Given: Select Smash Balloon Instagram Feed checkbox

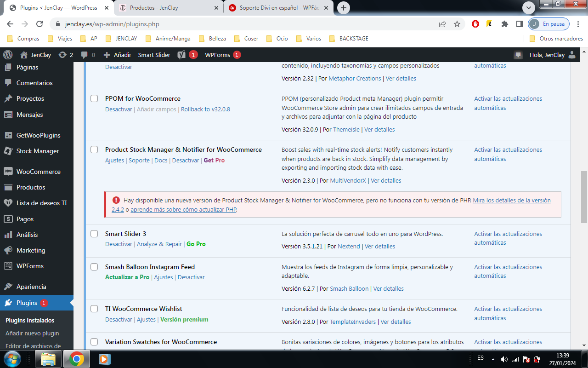Looking at the screenshot, I should pyautogui.click(x=94, y=267).
